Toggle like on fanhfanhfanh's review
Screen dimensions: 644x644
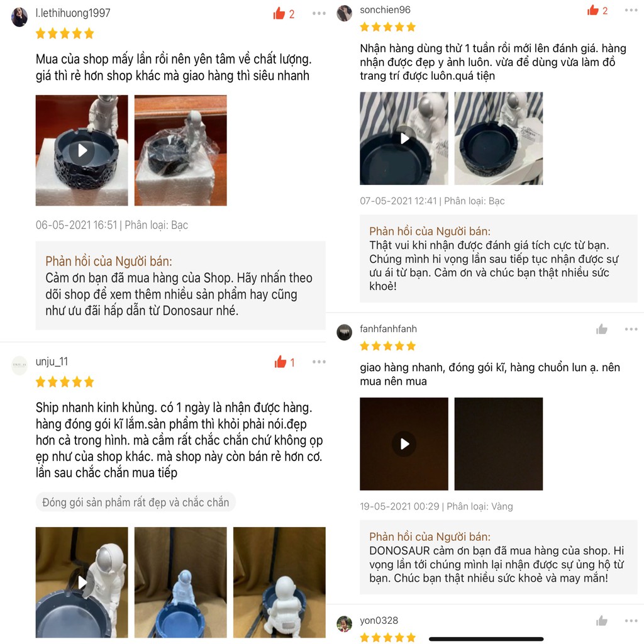pos(602,329)
